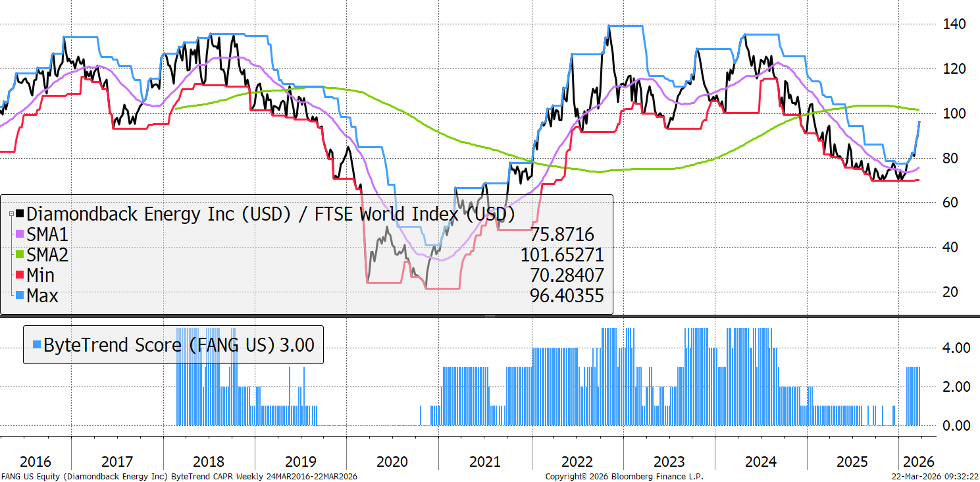Select the SMA2 legend label
This screenshot has height=482, width=980.
coord(47,255)
